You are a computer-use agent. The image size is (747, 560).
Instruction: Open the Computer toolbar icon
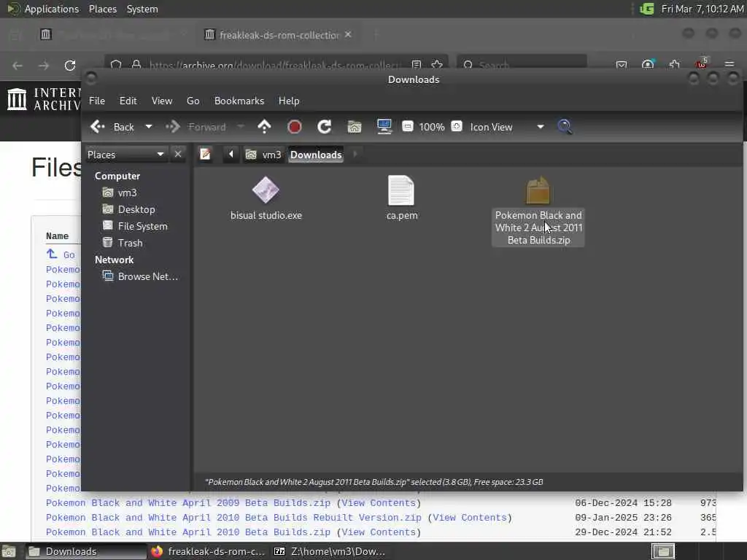[x=384, y=127]
